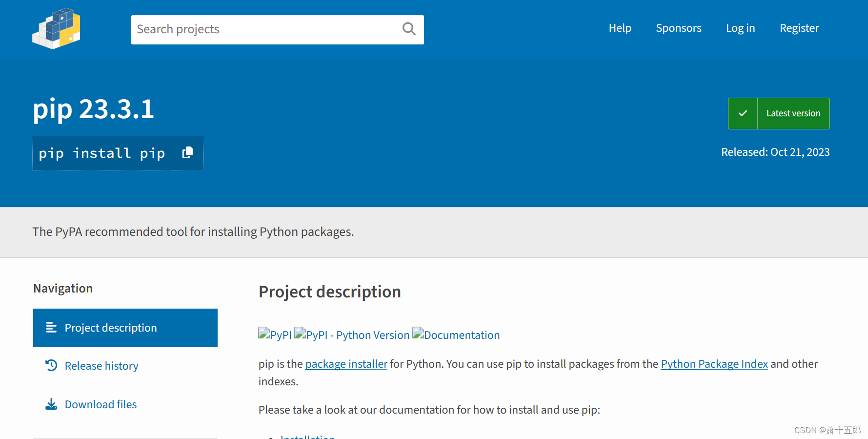Click the PyPA recommended tool summary text
This screenshot has width=868, height=439.
(x=193, y=231)
